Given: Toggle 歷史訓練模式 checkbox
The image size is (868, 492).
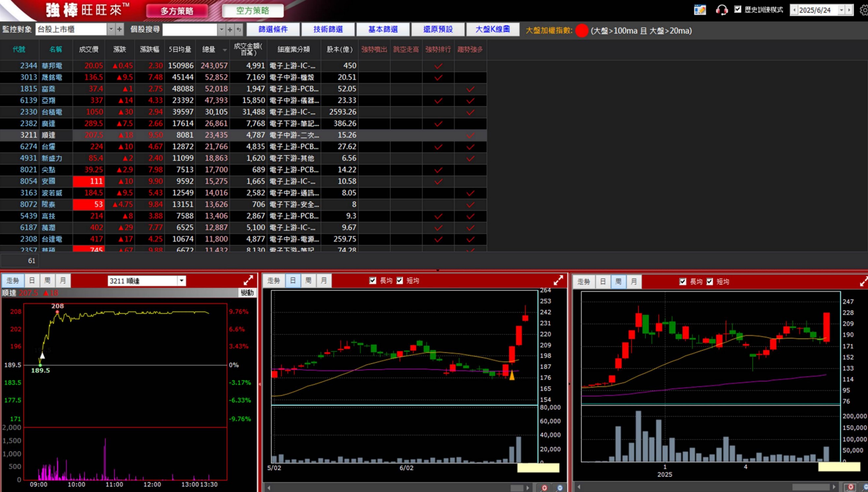Looking at the screenshot, I should (738, 10).
